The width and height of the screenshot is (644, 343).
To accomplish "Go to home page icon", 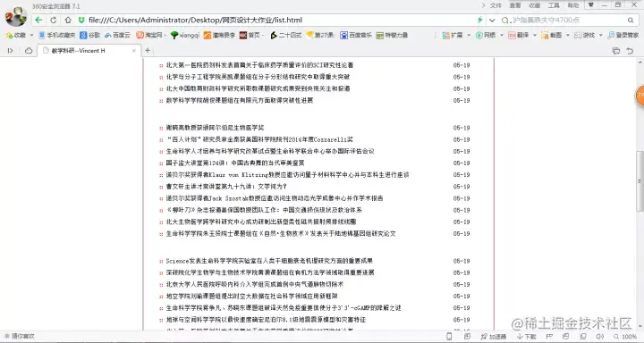I will (x=68, y=20).
